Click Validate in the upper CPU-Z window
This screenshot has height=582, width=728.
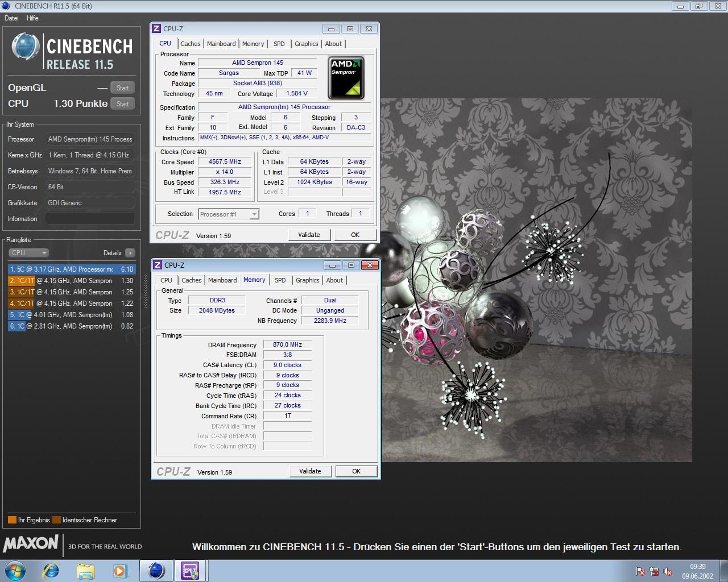[x=309, y=235]
